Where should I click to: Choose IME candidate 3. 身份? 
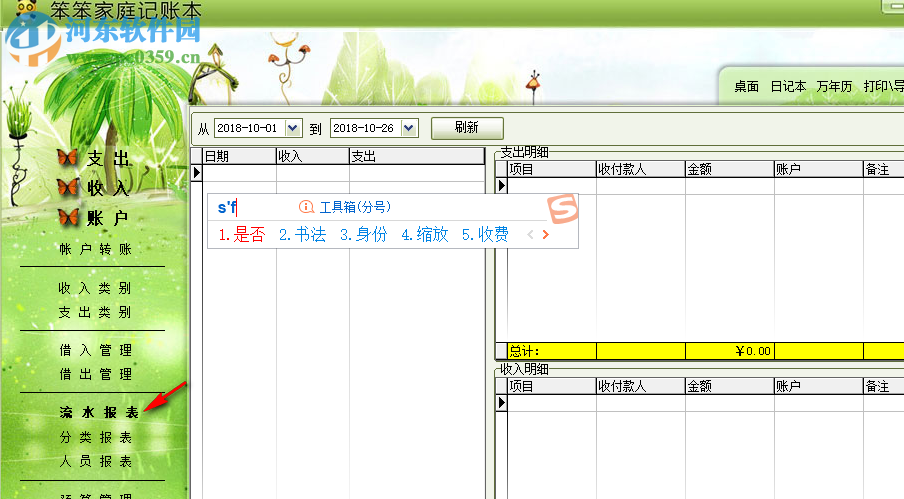[x=364, y=235]
